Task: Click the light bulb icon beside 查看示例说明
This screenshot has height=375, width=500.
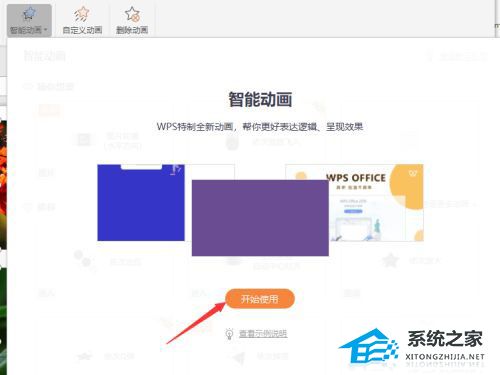Action: pyautogui.click(x=229, y=334)
